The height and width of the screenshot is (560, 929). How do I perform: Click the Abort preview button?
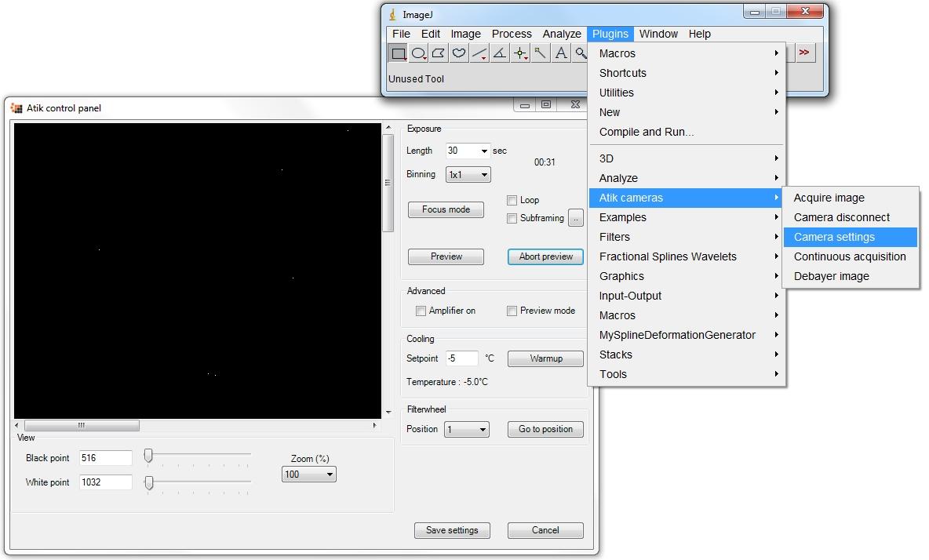(x=545, y=256)
